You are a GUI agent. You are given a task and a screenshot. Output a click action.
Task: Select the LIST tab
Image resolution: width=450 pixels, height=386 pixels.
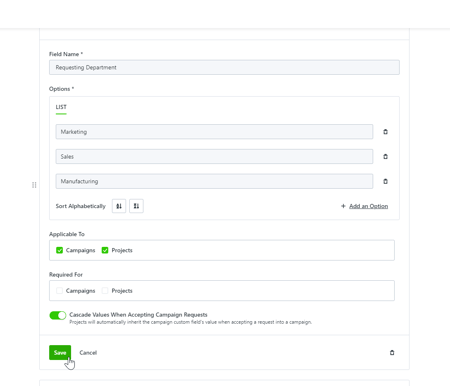click(61, 107)
